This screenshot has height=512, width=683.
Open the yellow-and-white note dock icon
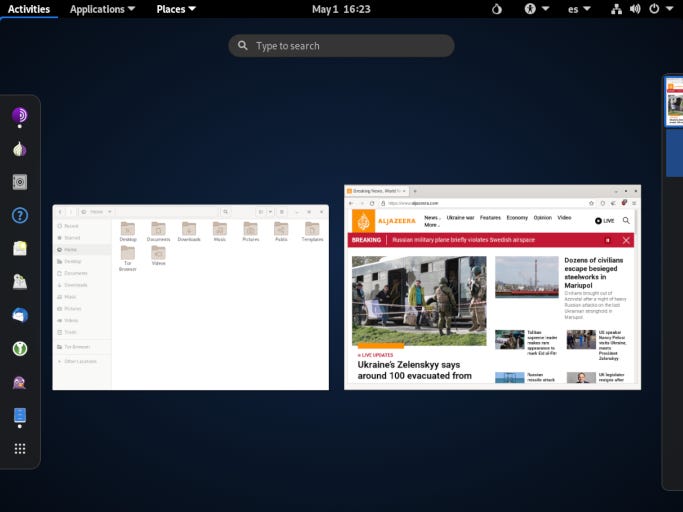tap(20, 248)
